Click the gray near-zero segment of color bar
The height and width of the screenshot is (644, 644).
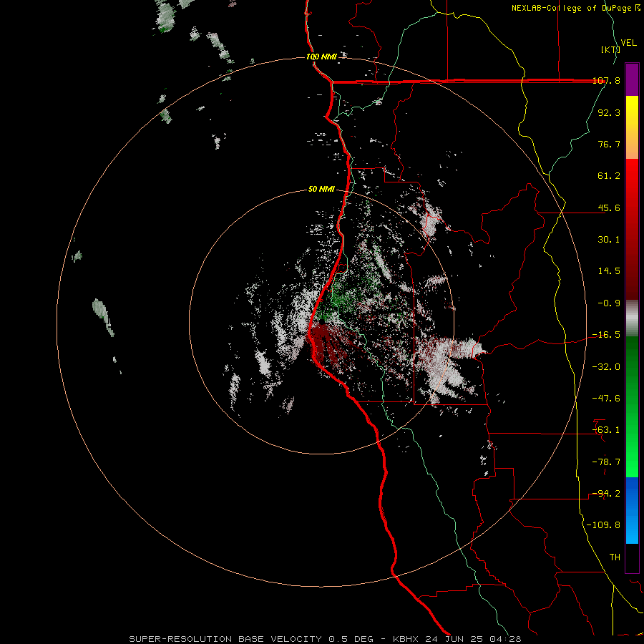click(x=632, y=318)
